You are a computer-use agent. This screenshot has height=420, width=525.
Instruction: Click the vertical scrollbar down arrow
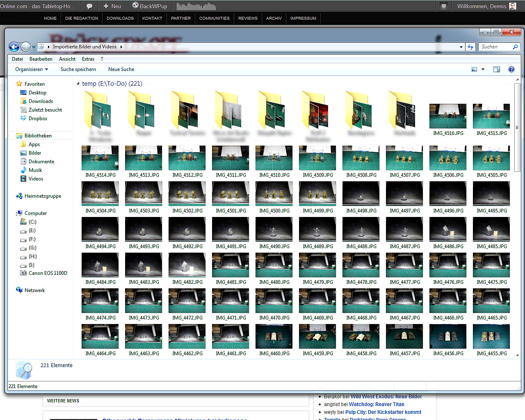coord(517,355)
